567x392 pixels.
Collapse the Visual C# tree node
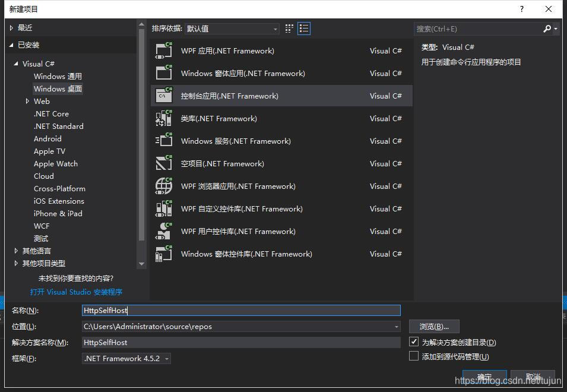click(16, 64)
